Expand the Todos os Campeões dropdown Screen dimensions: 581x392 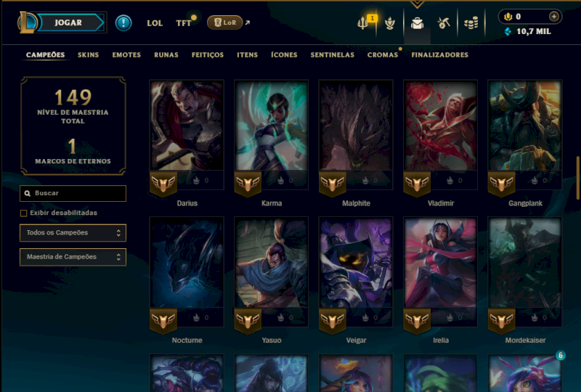(x=73, y=233)
